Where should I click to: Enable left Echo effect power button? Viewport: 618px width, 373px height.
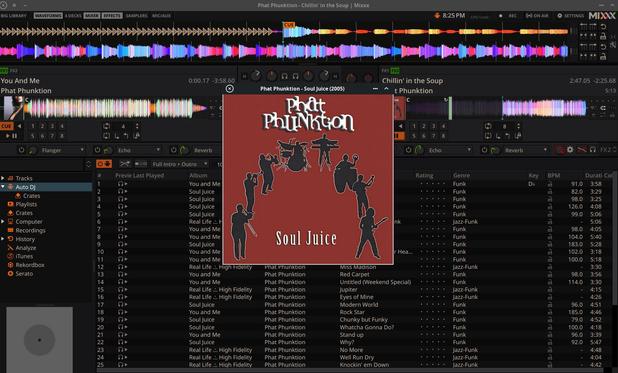pos(97,150)
